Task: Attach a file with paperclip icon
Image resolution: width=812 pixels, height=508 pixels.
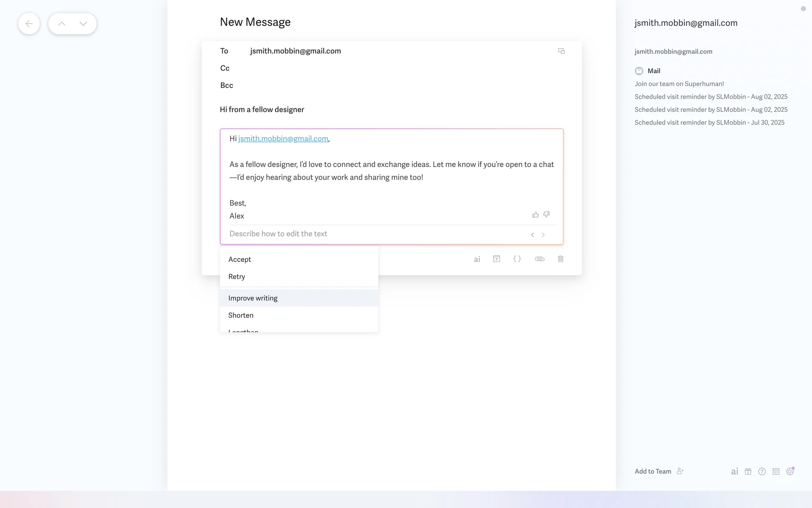Action: click(x=539, y=259)
